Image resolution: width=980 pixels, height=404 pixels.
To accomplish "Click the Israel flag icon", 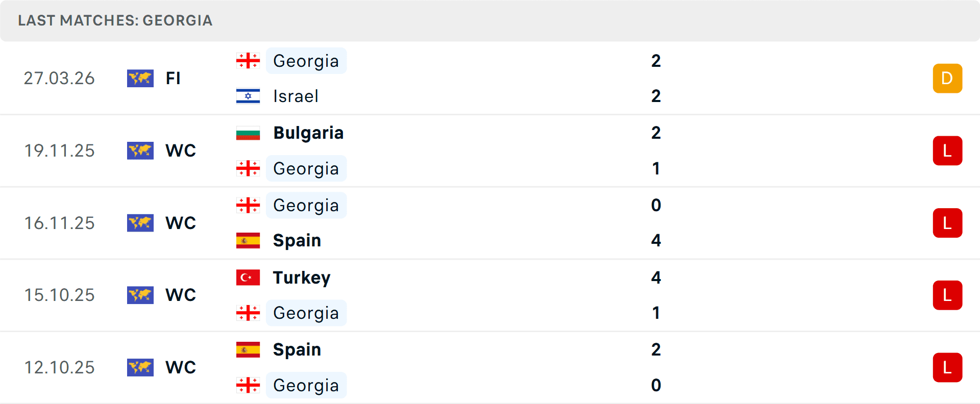I will pos(248,96).
